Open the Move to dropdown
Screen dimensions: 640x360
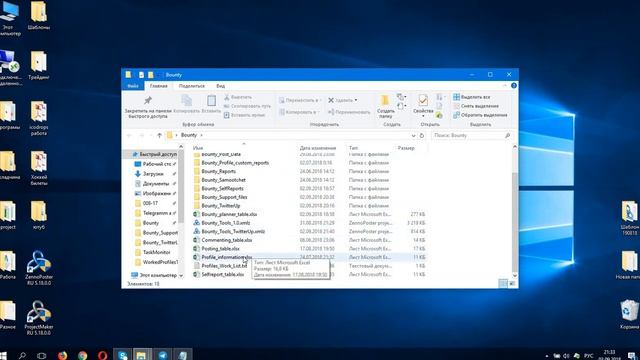[x=300, y=100]
